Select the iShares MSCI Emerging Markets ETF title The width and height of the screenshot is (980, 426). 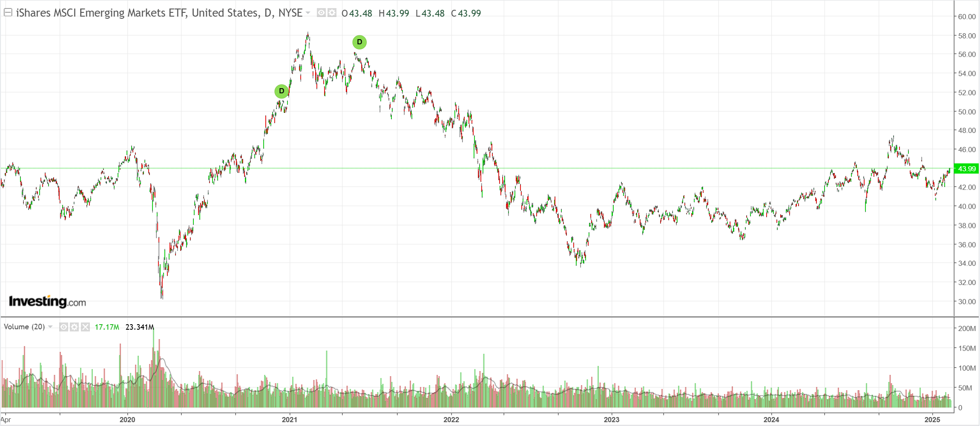pyautogui.click(x=159, y=13)
